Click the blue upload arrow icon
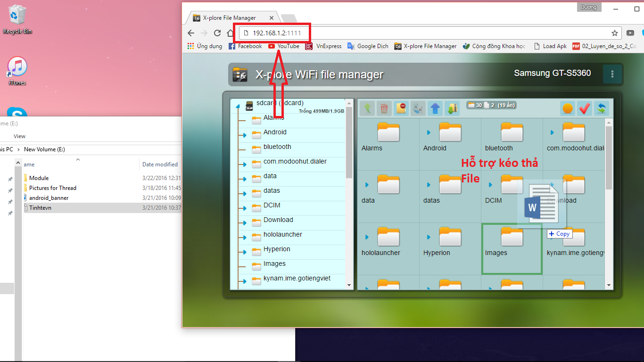 pyautogui.click(x=435, y=108)
